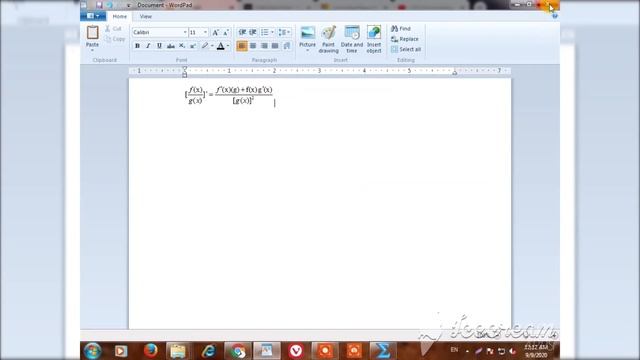The image size is (640, 360).
Task: Shrink the font size
Action: [x=226, y=32]
